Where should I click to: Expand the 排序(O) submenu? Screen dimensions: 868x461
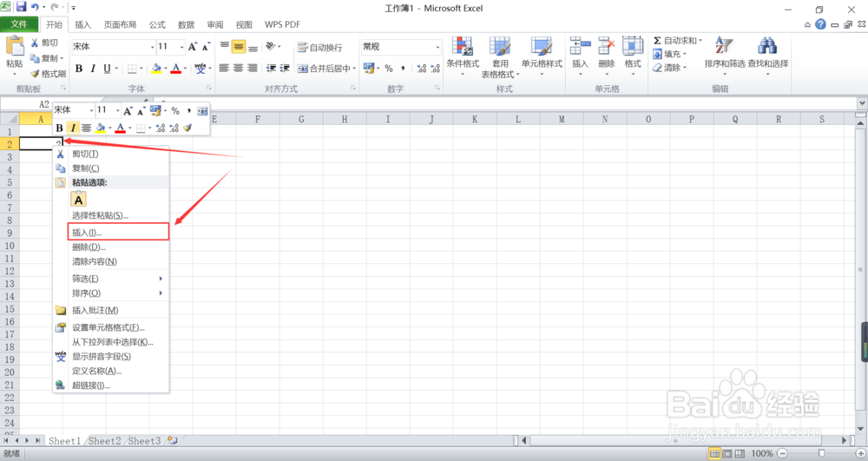pos(111,293)
